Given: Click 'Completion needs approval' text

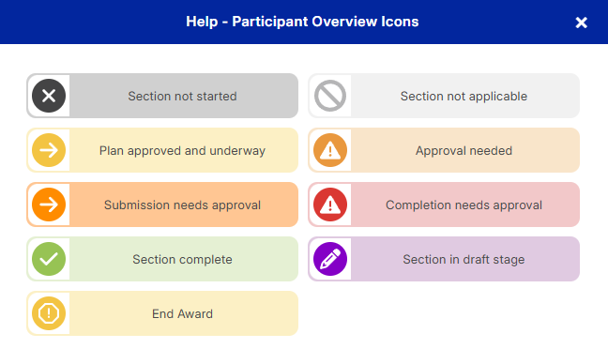Looking at the screenshot, I should [464, 205].
